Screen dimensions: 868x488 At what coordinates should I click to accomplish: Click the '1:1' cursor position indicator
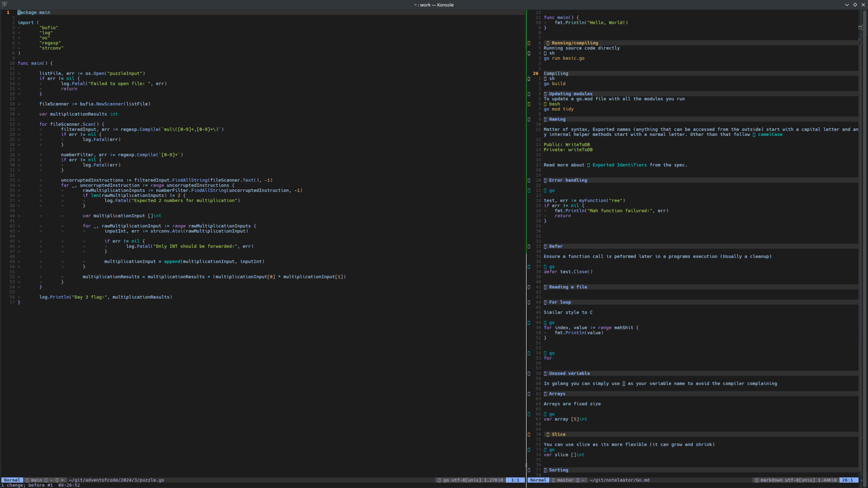click(515, 480)
